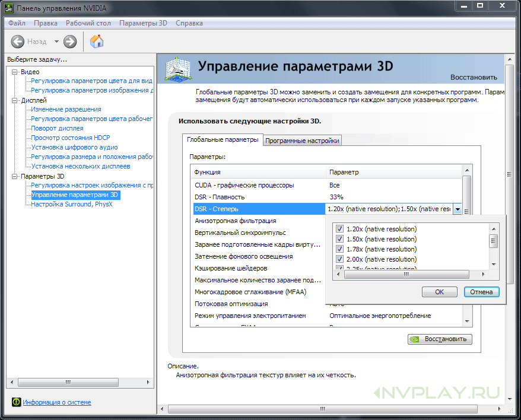Toggle the 1.50x (native resolution) checkbox
The height and width of the screenshot is (420, 521).
point(339,238)
